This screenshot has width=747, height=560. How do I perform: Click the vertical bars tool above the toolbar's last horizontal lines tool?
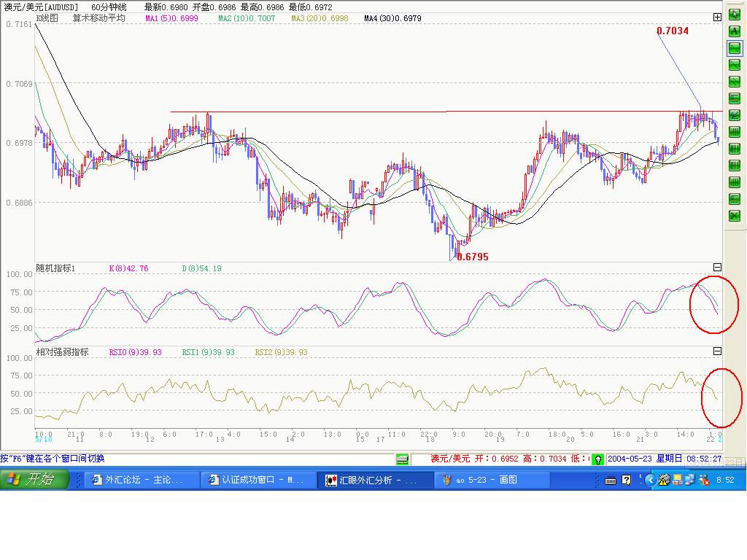pyautogui.click(x=735, y=182)
